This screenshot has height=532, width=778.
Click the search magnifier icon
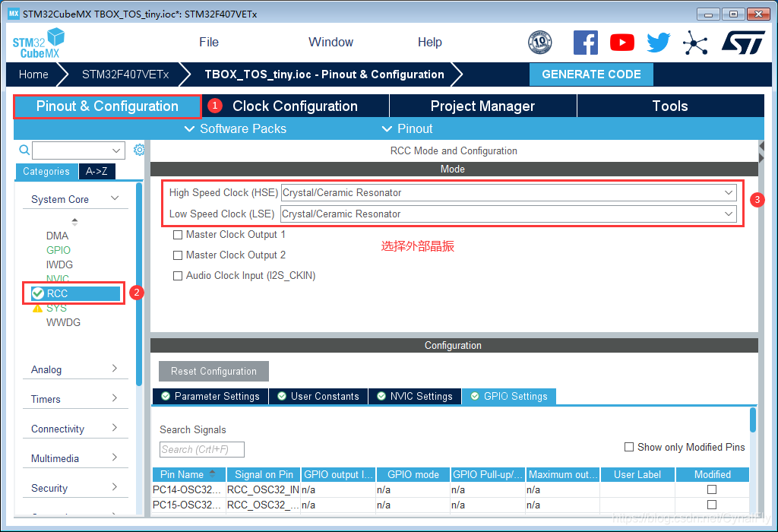click(24, 150)
